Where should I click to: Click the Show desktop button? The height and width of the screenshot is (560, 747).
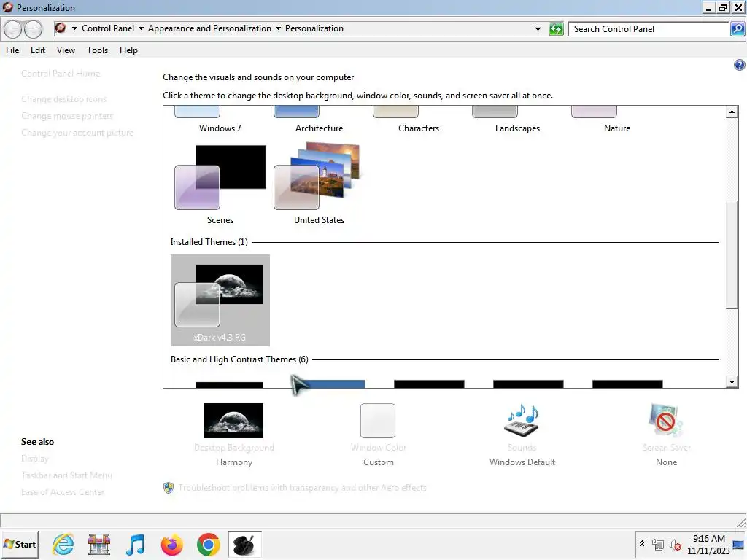[x=739, y=544]
